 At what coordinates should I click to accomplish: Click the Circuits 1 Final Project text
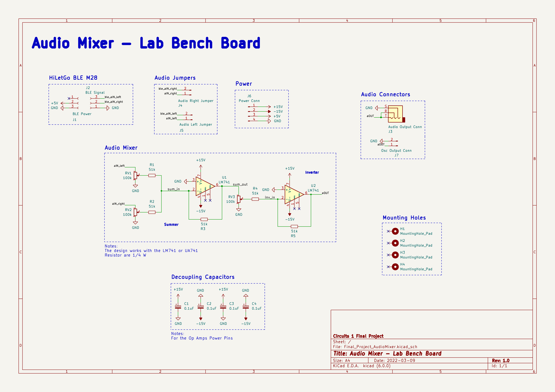tap(358, 336)
